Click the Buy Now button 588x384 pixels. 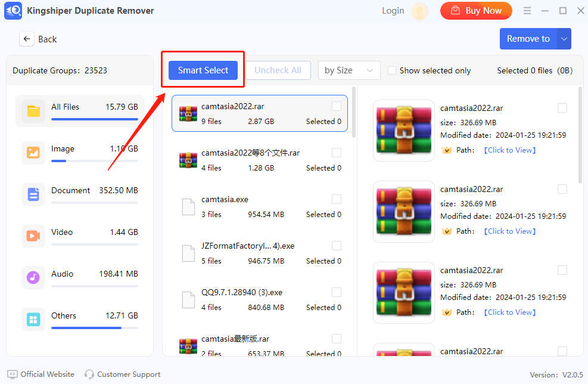click(476, 11)
